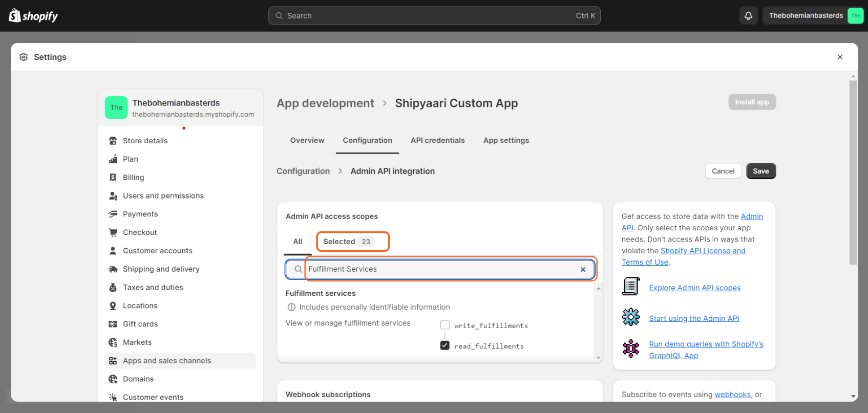Image resolution: width=868 pixels, height=413 pixels.
Task: Go back to App development breadcrumb
Action: (x=325, y=103)
